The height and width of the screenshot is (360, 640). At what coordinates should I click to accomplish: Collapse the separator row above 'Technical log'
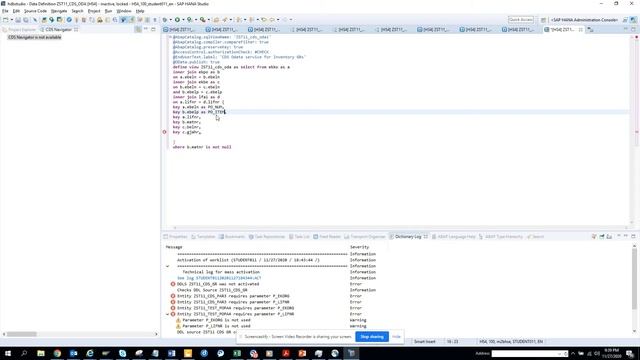pos(167,266)
